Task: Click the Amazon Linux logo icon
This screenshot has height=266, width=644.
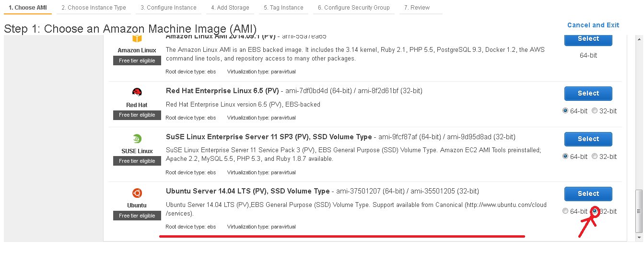Action: pyautogui.click(x=137, y=39)
